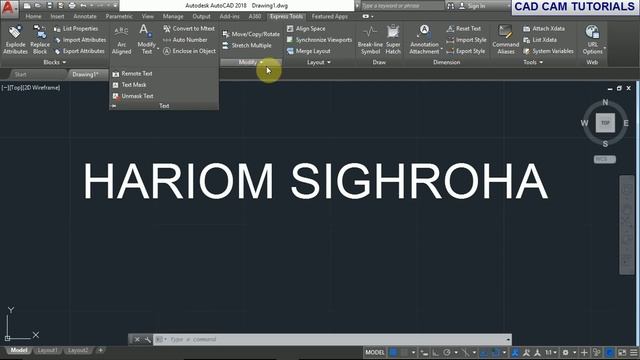Open the annotation scale 1:1 dropdown
This screenshot has width=640, height=360.
(x=551, y=352)
